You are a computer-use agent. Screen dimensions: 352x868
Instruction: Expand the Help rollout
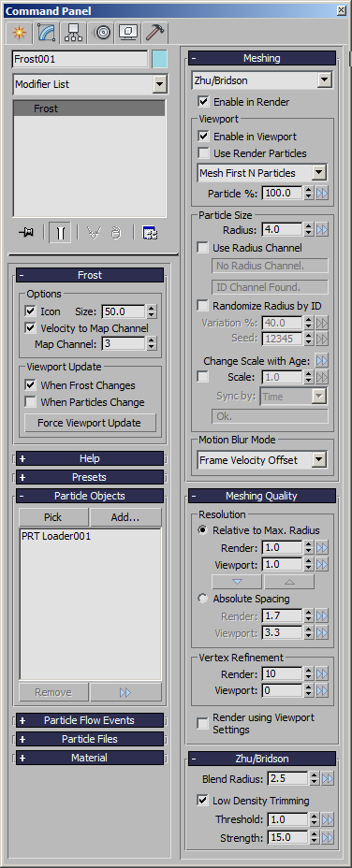(x=90, y=458)
